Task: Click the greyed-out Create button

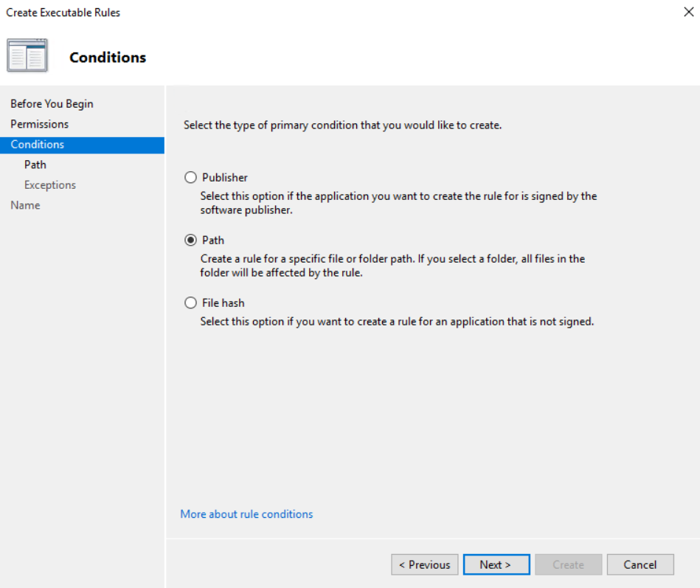Action: pyautogui.click(x=568, y=565)
